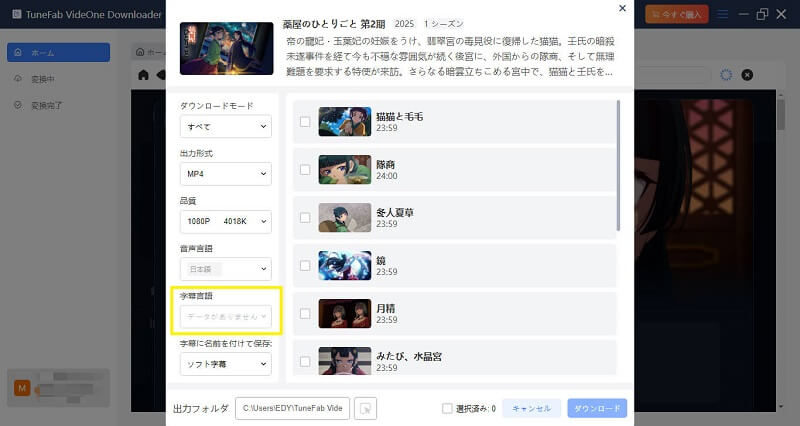Click the 鏡 episode thumbnail
This screenshot has width=800, height=426.
(344, 265)
